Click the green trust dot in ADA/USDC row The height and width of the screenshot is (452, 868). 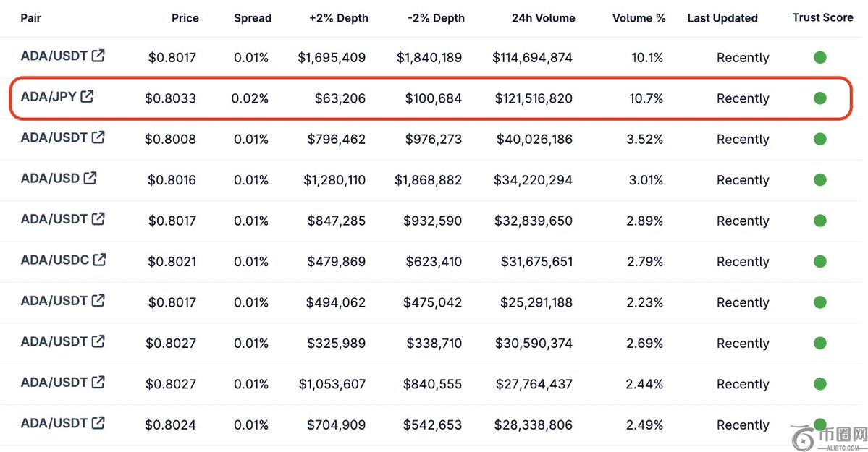click(819, 261)
